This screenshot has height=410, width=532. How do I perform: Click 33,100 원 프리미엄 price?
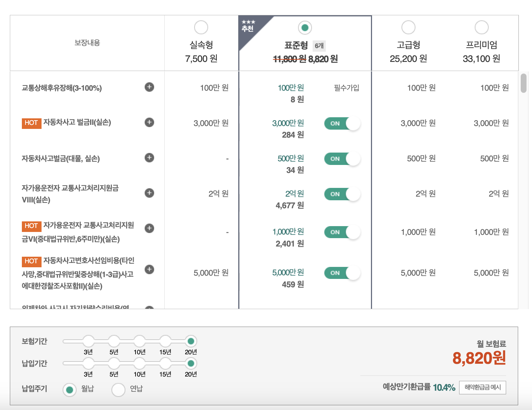pos(482,59)
